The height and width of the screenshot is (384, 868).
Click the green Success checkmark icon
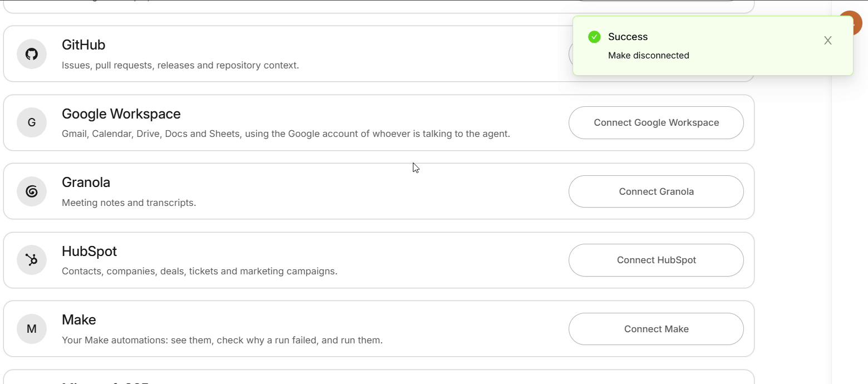pyautogui.click(x=594, y=37)
